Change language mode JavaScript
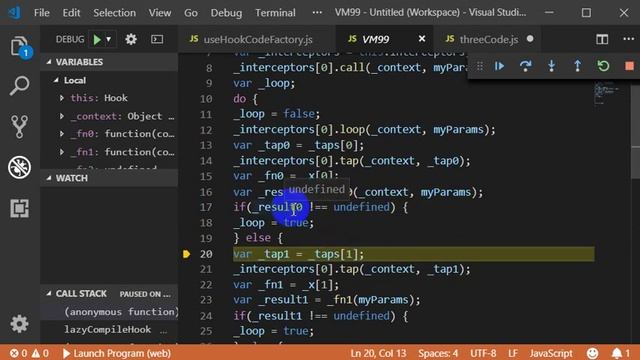The image size is (640, 360). coord(551,353)
